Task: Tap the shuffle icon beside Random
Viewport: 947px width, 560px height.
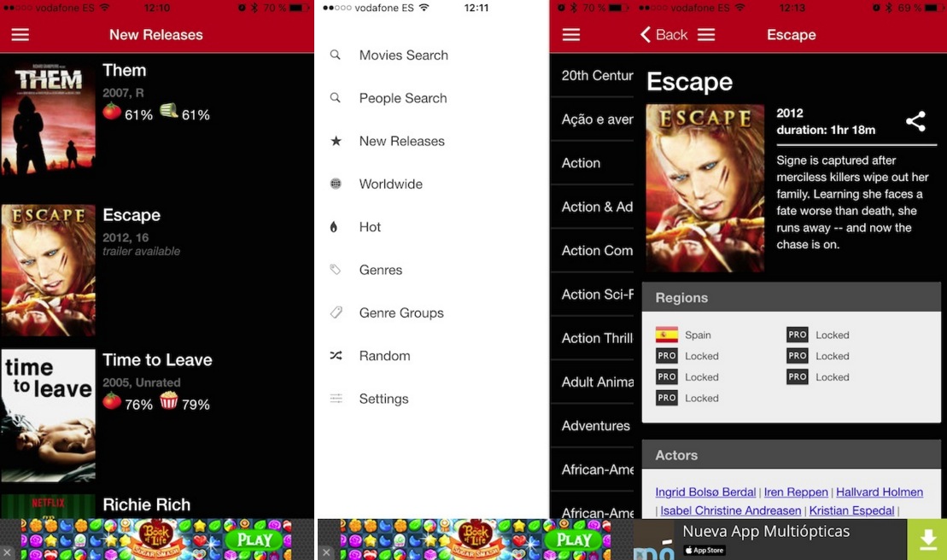Action: 336,355
